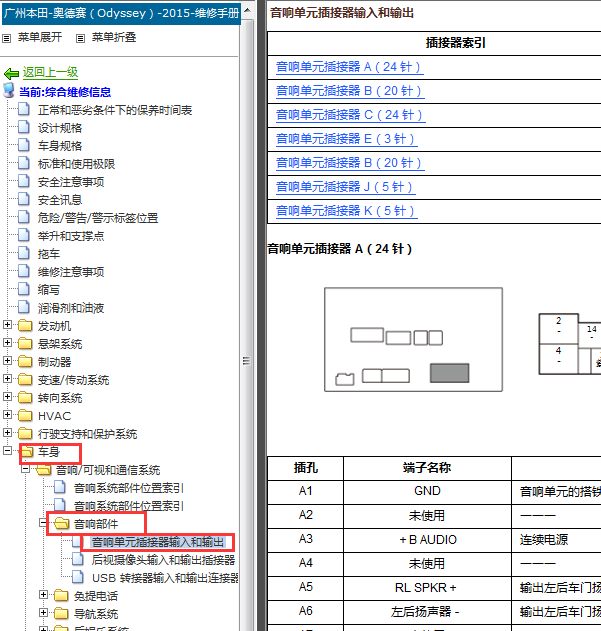Click table cell RL SPKR +
This screenshot has height=631, width=601.
(x=428, y=588)
